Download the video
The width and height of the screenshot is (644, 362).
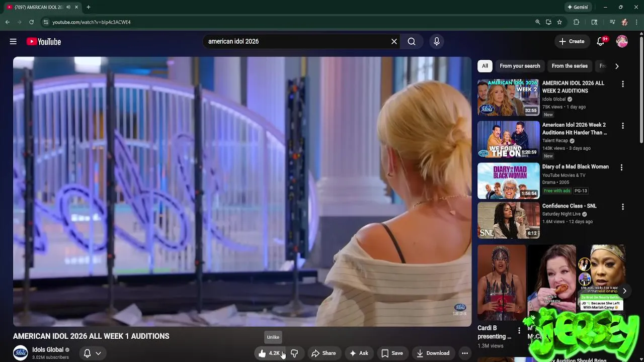coord(433,353)
